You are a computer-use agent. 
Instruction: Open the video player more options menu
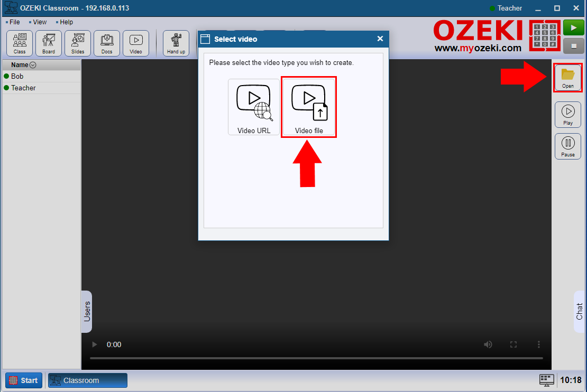click(539, 344)
